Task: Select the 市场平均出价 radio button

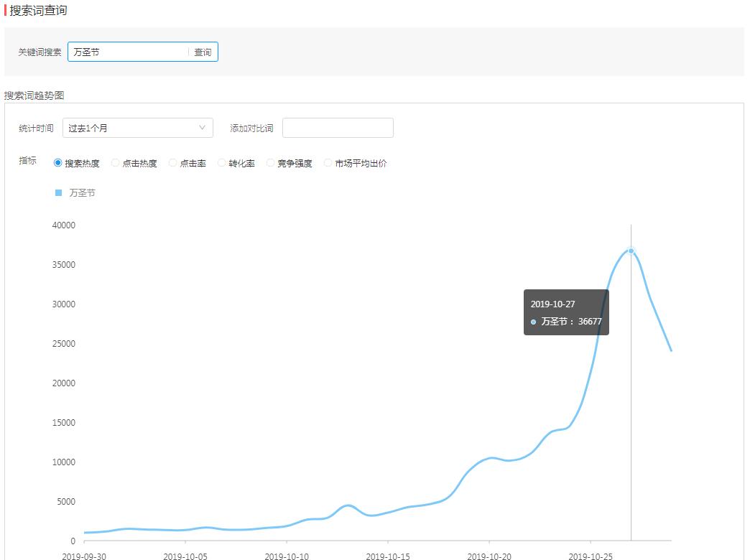Action: coord(328,163)
